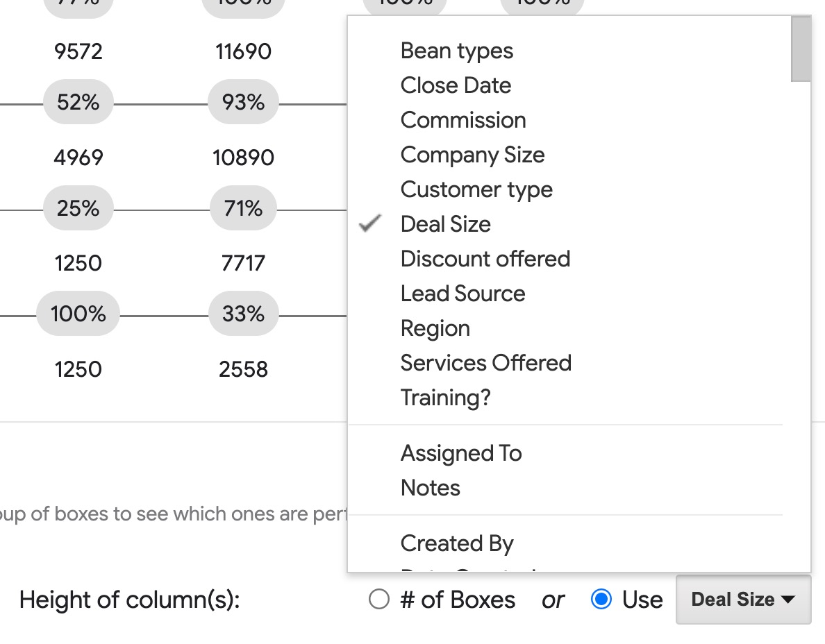This screenshot has height=644, width=825.
Task: Pick Company Size as the field
Action: click(472, 155)
